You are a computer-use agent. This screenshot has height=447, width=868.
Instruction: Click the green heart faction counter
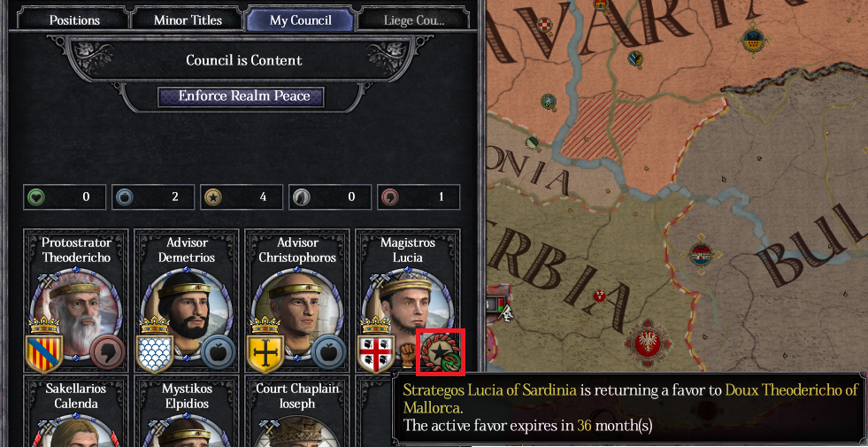pos(65,197)
